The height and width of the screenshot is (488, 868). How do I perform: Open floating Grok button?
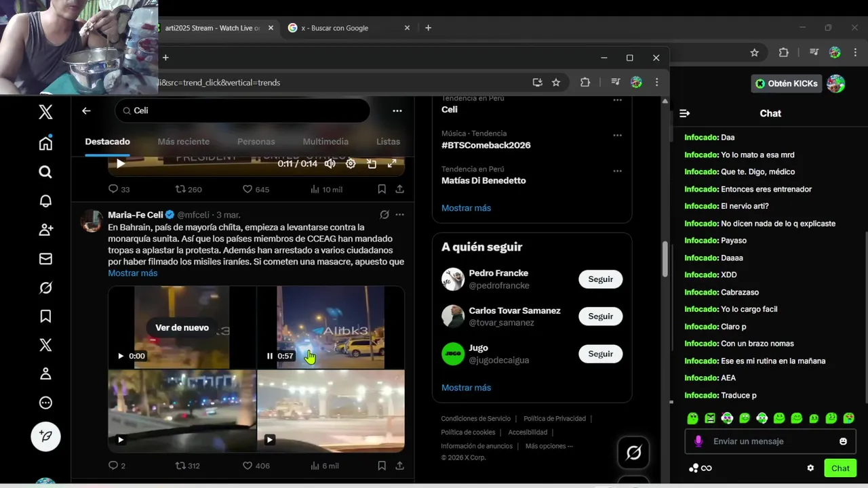click(x=633, y=453)
